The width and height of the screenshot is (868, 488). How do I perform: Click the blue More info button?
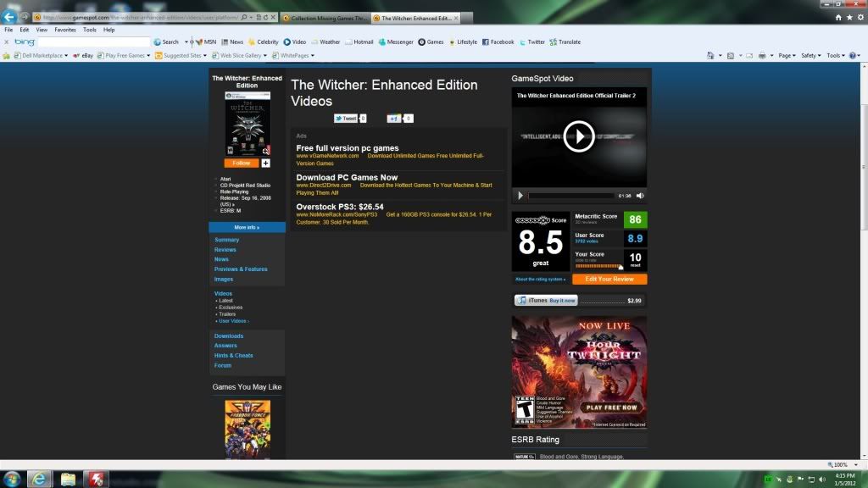click(247, 227)
